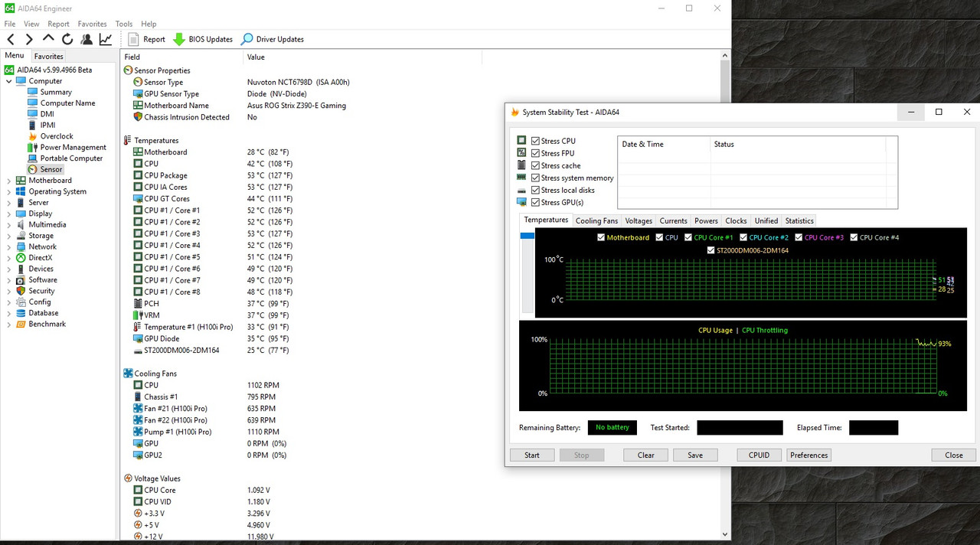Click the Benchmark icon in tree
This screenshot has width=980, height=545.
tap(21, 324)
